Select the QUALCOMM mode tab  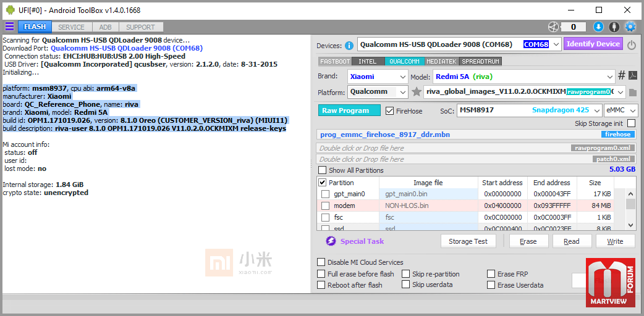(405, 62)
